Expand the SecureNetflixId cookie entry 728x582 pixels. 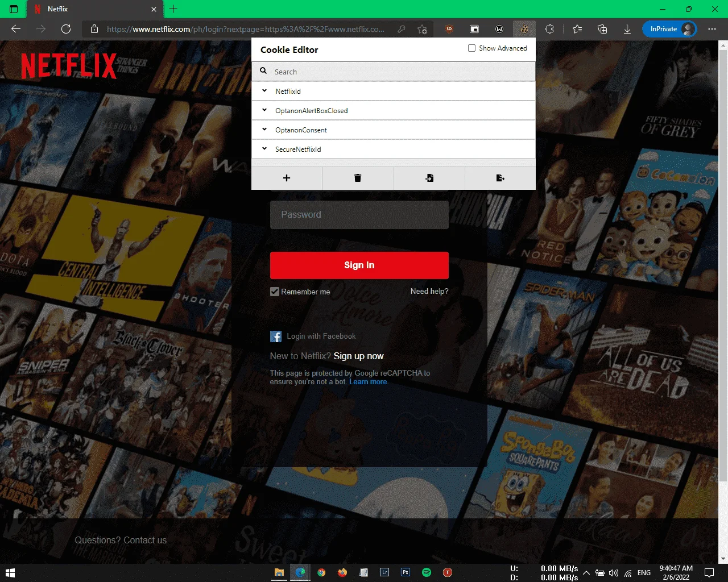[x=394, y=149]
